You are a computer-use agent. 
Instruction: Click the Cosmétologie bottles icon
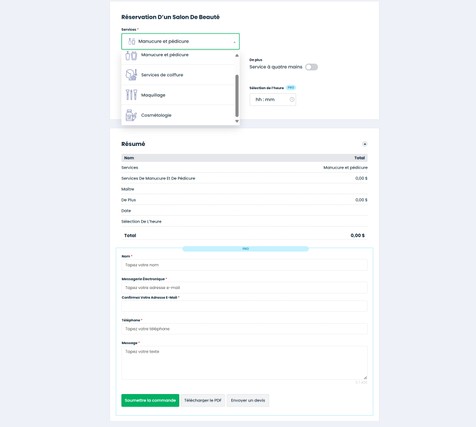pyautogui.click(x=131, y=115)
